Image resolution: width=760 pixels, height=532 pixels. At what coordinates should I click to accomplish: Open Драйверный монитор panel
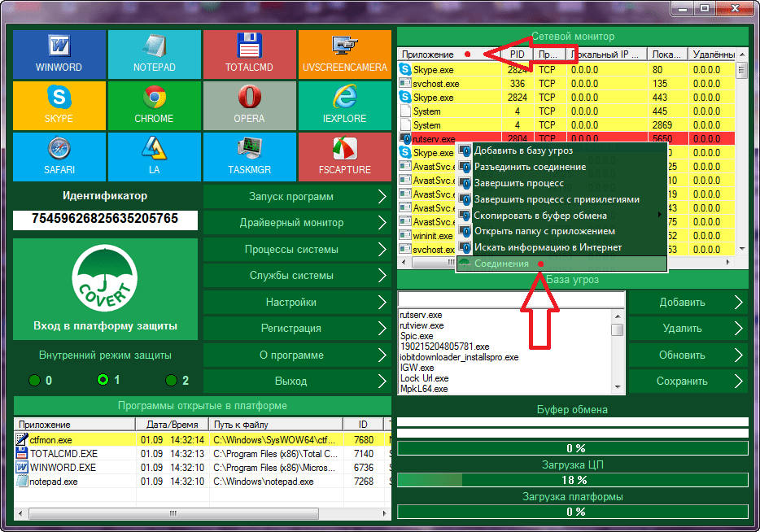pos(297,223)
